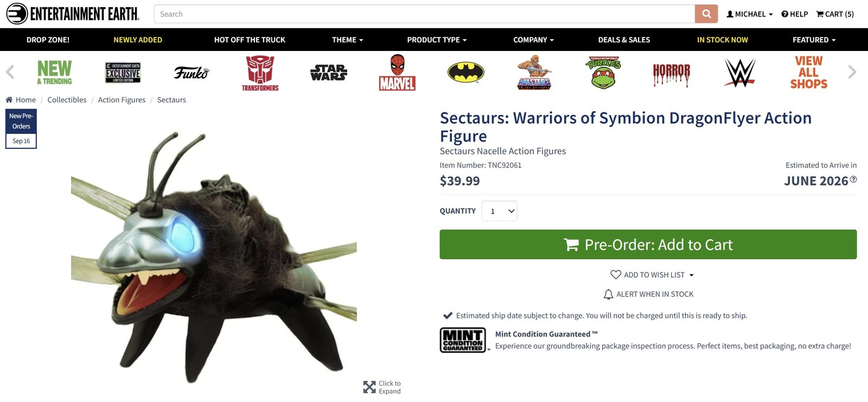
Task: Expand the Theme navigation dropdown
Action: tap(347, 39)
